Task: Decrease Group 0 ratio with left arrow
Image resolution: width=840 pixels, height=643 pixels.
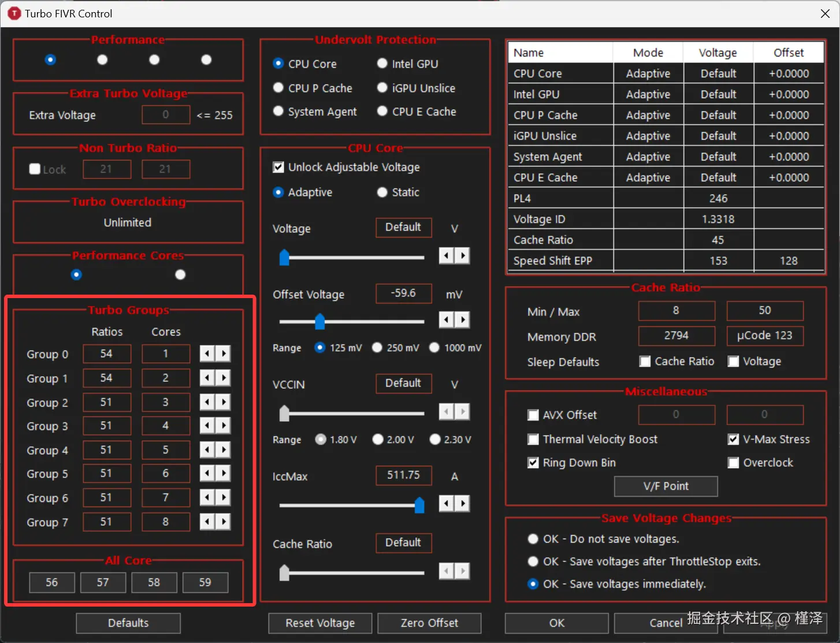Action: coord(207,354)
